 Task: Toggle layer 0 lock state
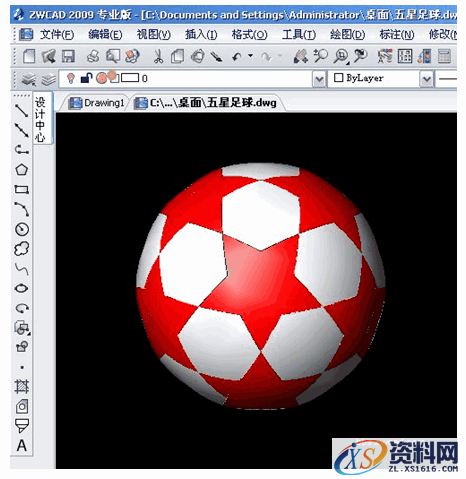86,78
